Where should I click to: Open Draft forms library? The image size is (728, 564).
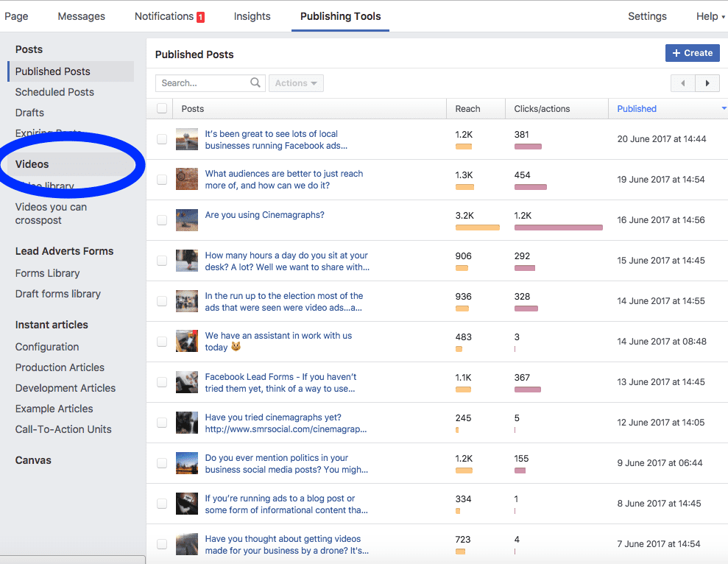58,294
